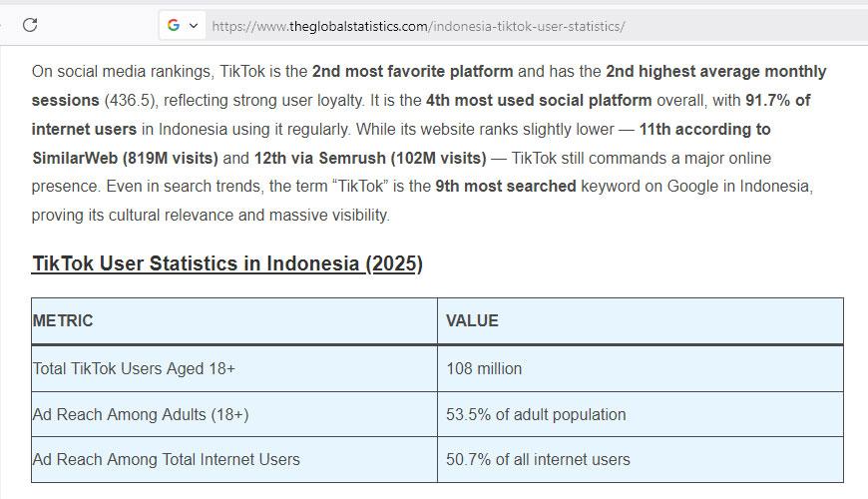Reload the page with the refresh icon

30,25
